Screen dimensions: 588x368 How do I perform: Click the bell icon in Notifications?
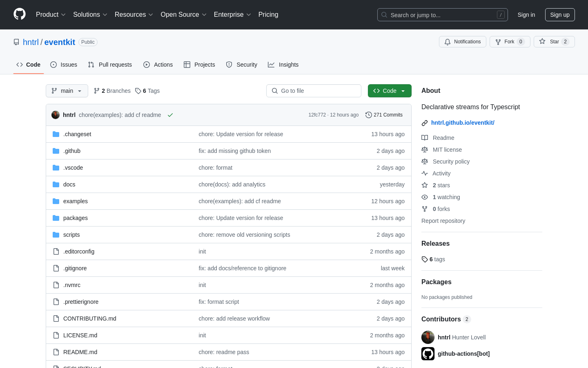point(448,42)
